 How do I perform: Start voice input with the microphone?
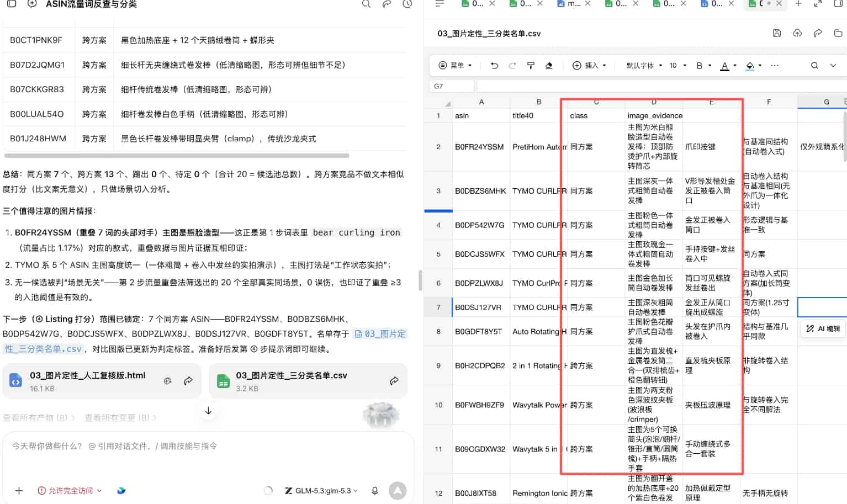(375, 490)
